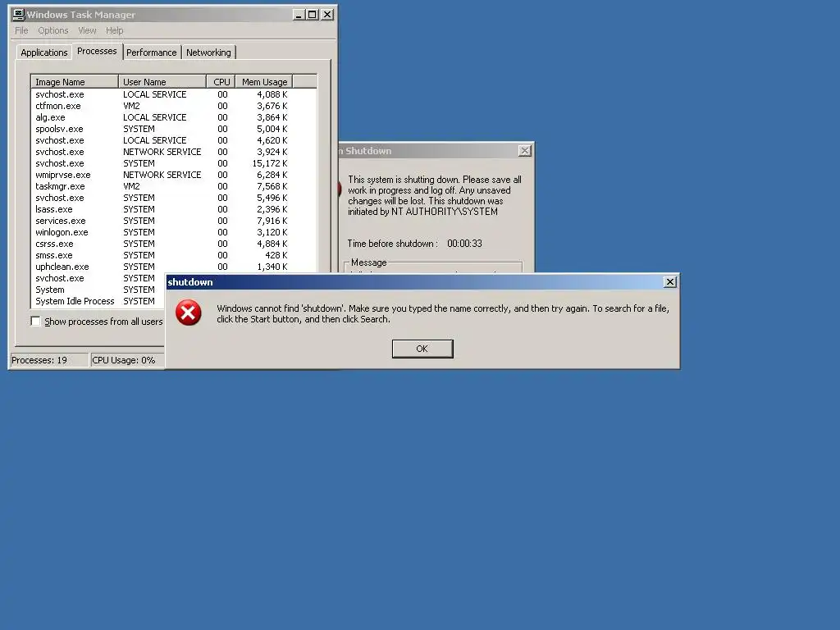Click OK in the shutdown error dialog
This screenshot has width=840, height=630.
(x=422, y=349)
